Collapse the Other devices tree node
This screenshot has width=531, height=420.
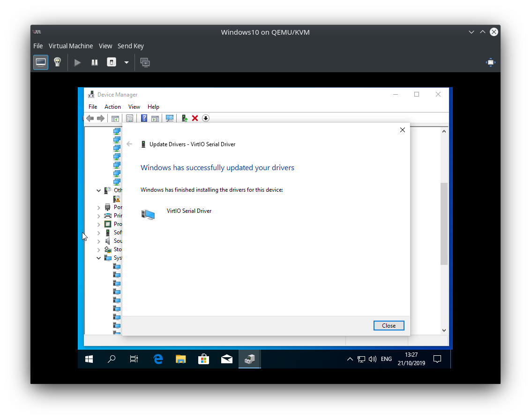click(98, 190)
